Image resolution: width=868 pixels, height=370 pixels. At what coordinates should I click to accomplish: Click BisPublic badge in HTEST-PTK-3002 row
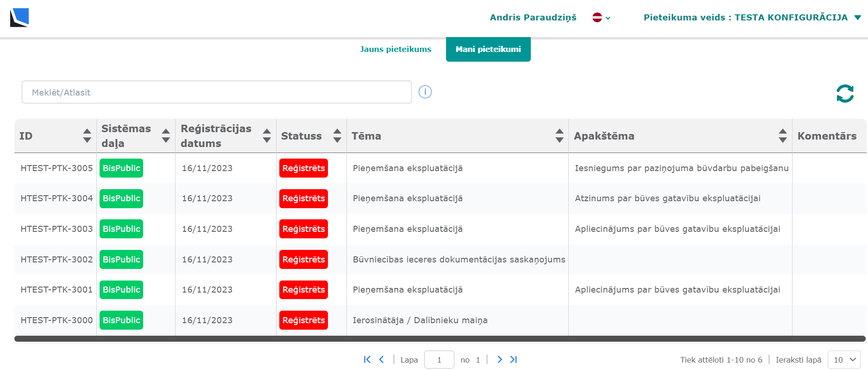pos(121,260)
